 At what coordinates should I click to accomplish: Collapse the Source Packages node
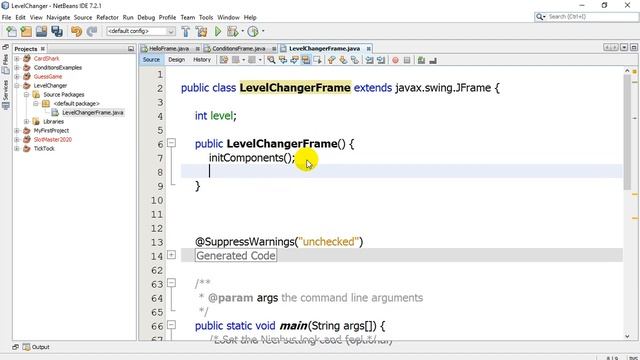26,95
